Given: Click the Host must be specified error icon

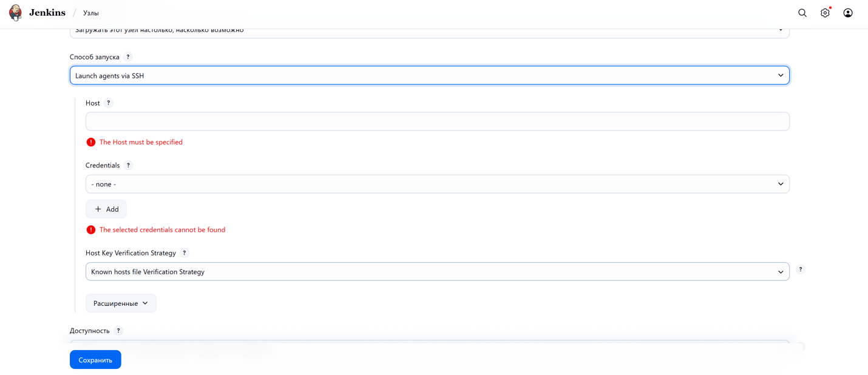Looking at the screenshot, I should point(91,142).
